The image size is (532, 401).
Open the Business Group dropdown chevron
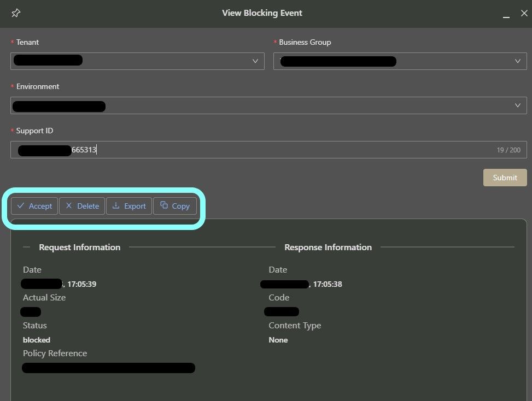pyautogui.click(x=518, y=61)
